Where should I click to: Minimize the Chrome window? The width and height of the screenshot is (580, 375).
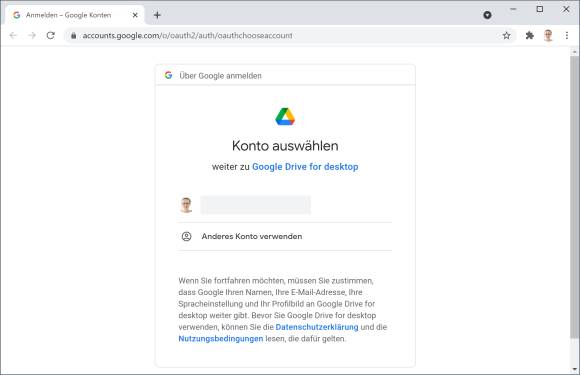(513, 9)
